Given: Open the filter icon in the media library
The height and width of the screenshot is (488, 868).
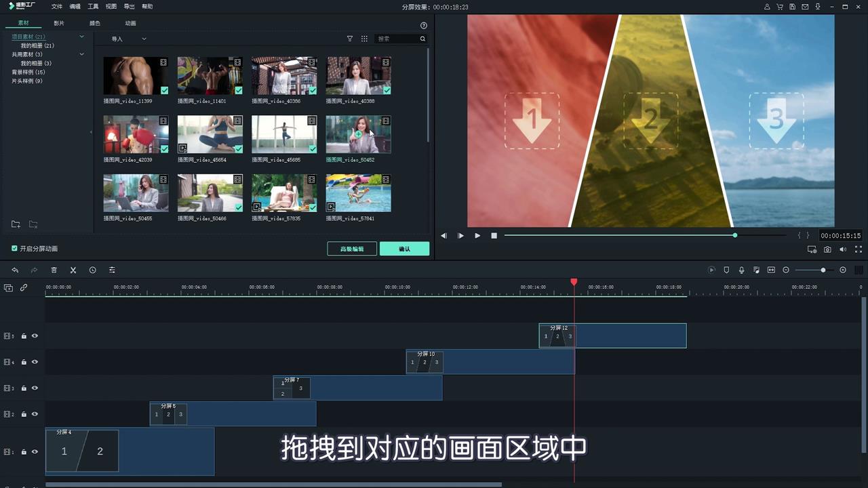Looking at the screenshot, I should click(350, 39).
